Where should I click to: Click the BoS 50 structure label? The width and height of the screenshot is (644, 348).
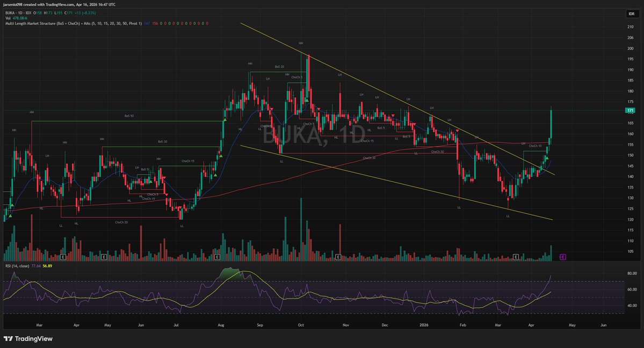click(x=129, y=116)
